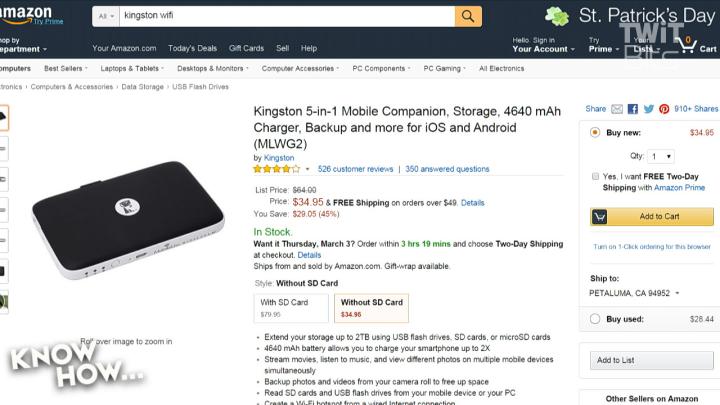Open the 526 customer reviews link

[x=355, y=169]
